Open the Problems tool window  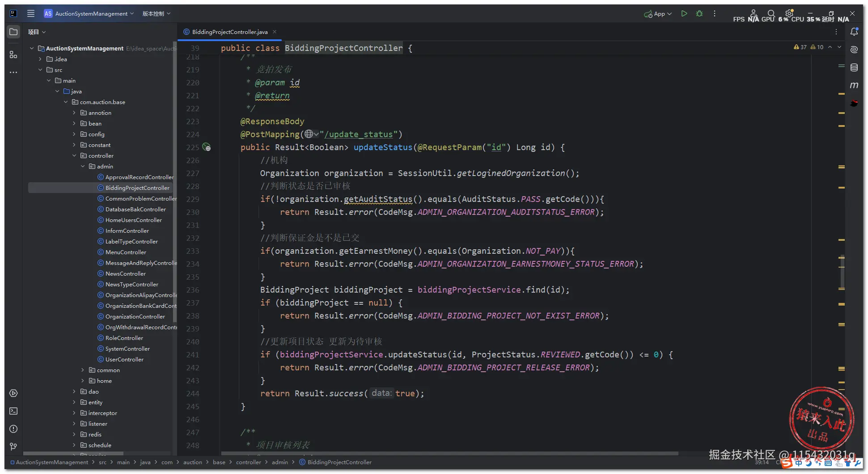coord(13,429)
